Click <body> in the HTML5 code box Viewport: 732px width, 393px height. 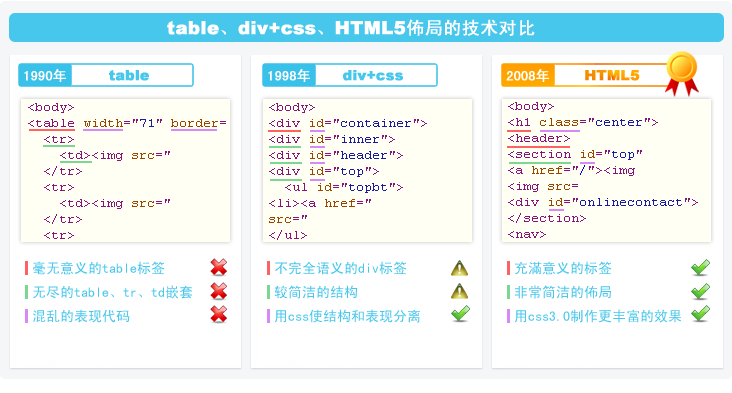click(531, 106)
